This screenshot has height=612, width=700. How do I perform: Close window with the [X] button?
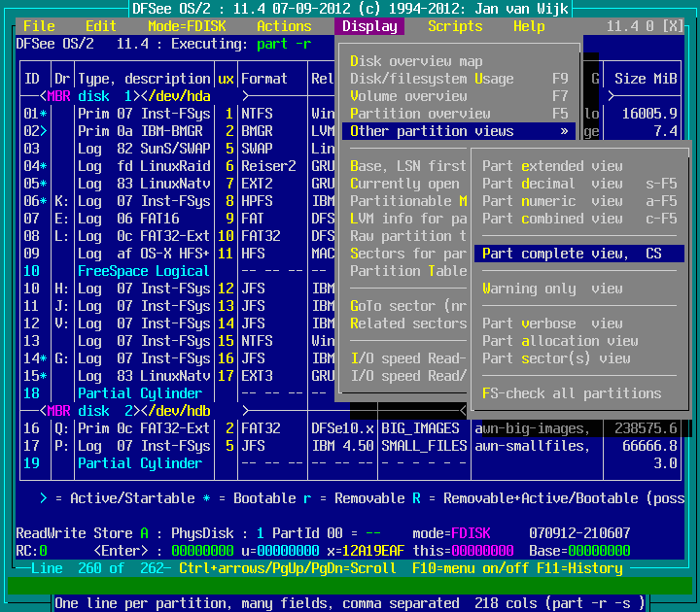point(673,26)
